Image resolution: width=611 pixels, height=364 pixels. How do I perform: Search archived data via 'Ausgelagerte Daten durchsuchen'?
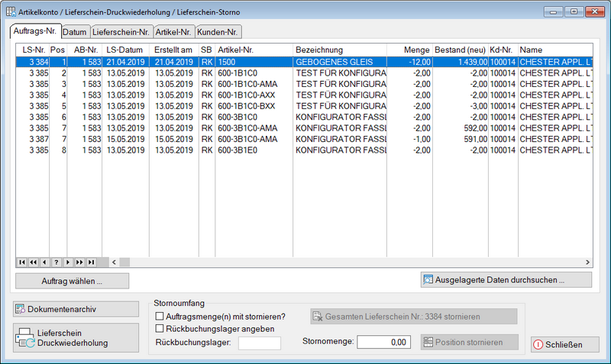(x=506, y=280)
